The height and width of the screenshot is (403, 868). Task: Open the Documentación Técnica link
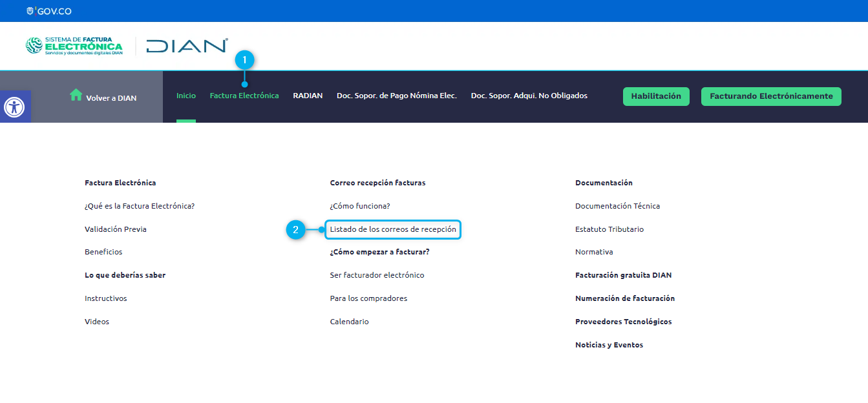pyautogui.click(x=617, y=206)
